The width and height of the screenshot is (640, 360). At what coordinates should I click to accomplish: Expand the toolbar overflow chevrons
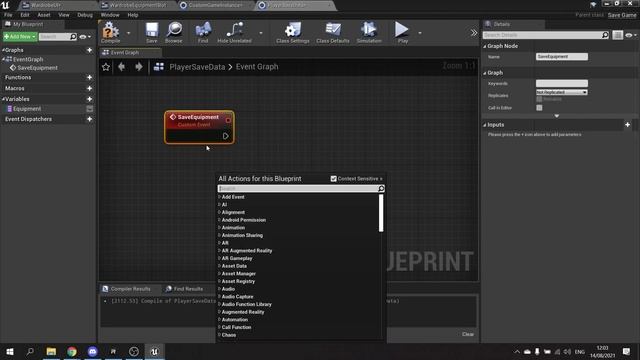point(473,33)
